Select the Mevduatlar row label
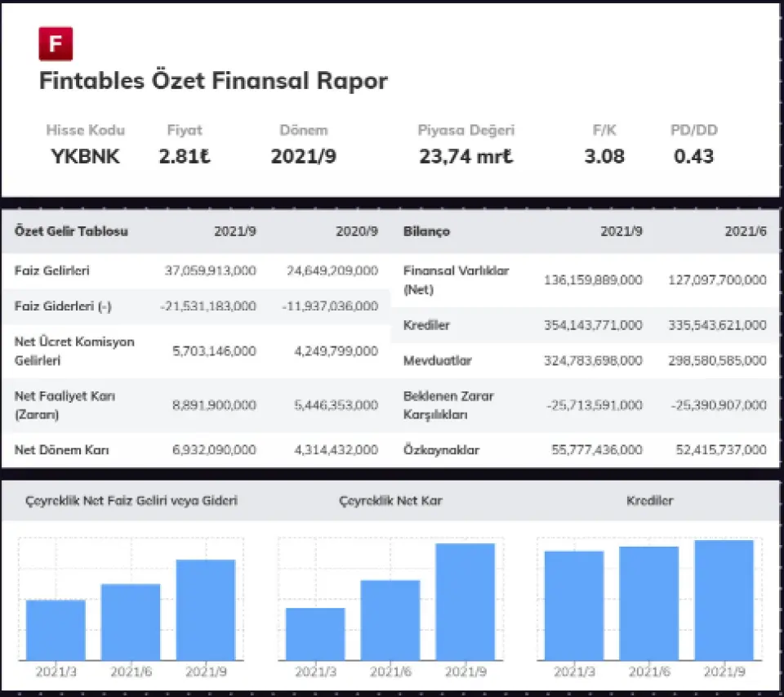The image size is (784, 697). (437, 360)
